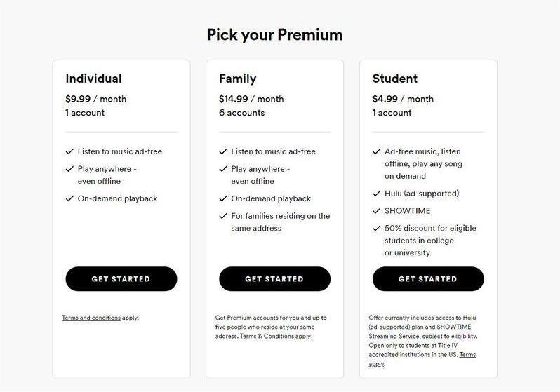This screenshot has width=560, height=392.
Task: Click checkmark by '50% discount' feature
Action: [x=377, y=229]
